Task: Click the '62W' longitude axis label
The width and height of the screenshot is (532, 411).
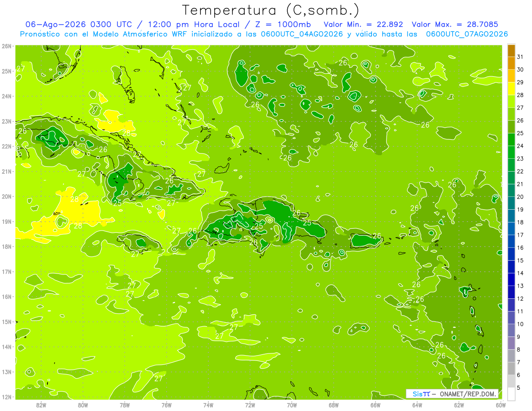Action: pyautogui.click(x=459, y=405)
